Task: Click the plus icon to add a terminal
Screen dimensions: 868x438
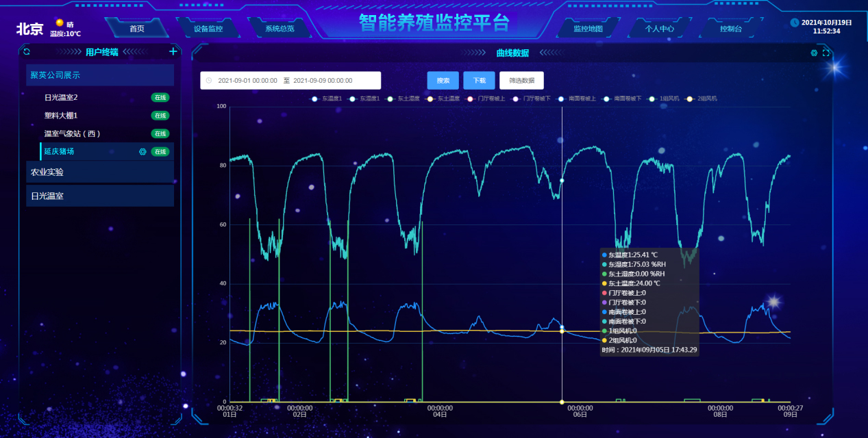Action: click(x=173, y=51)
